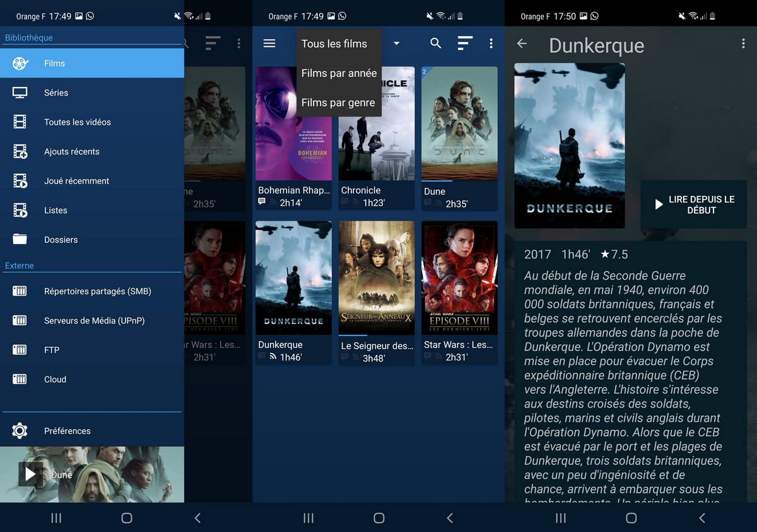Select the Cloud storage icon
The width and height of the screenshot is (757, 532).
(20, 379)
